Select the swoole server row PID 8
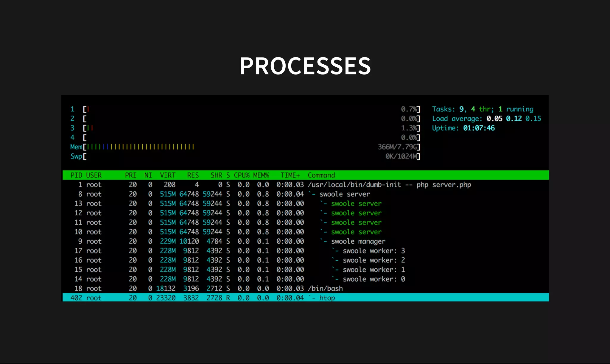Screen dimensions: 610x364 click(306, 194)
